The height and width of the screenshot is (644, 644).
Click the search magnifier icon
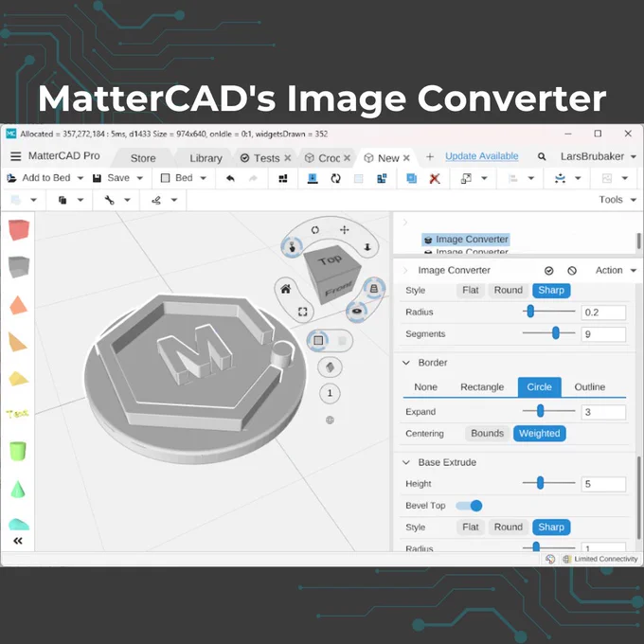tap(542, 156)
